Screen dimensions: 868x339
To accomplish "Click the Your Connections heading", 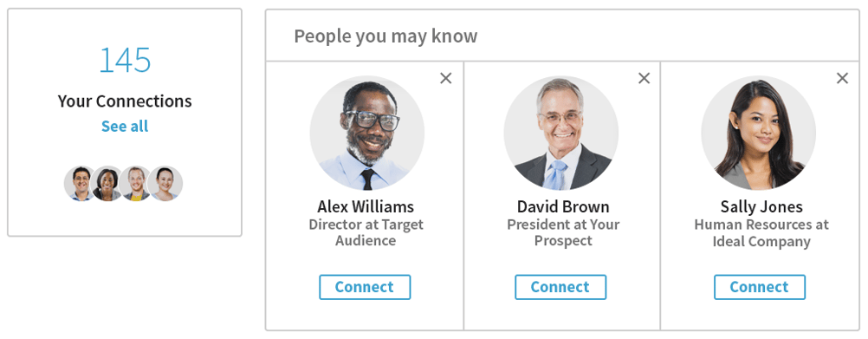I will [x=125, y=101].
